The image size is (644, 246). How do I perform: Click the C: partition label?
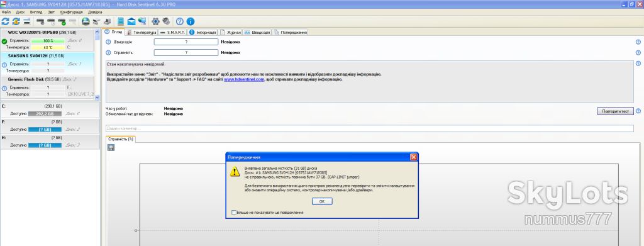4,106
